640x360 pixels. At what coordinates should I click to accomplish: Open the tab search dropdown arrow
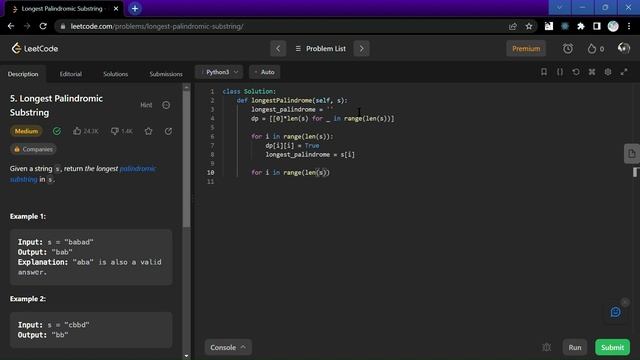click(559, 7)
